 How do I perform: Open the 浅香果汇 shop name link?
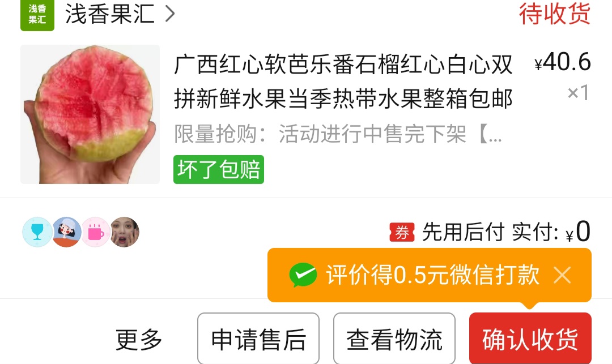pos(110,14)
